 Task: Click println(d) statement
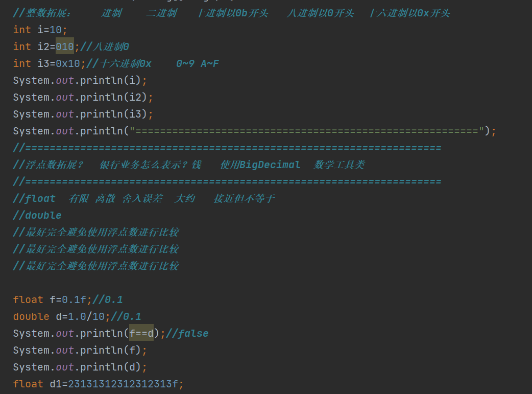[80, 367]
